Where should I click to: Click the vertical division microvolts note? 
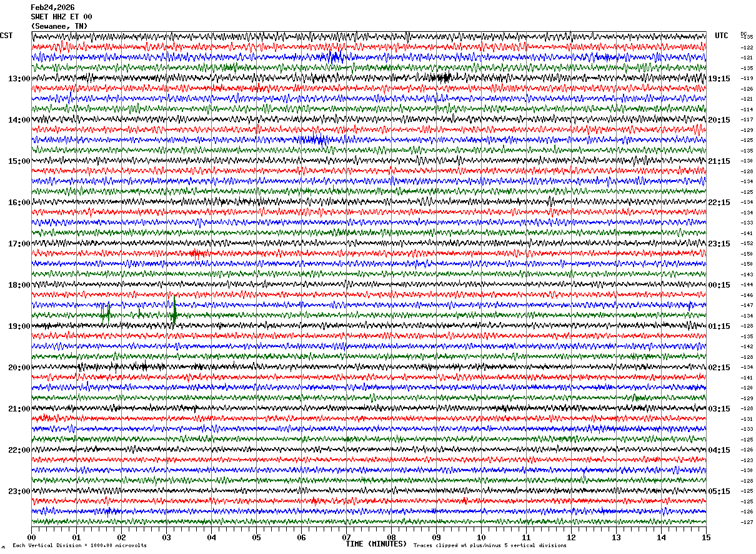[x=79, y=546]
